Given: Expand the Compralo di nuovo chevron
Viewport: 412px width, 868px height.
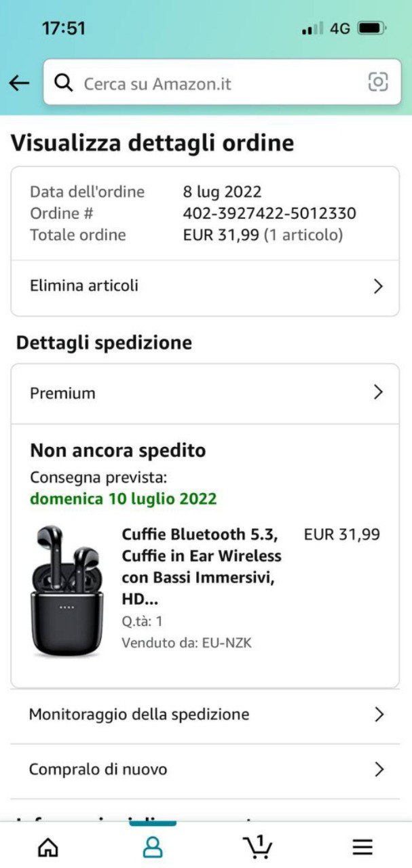Looking at the screenshot, I should [379, 770].
